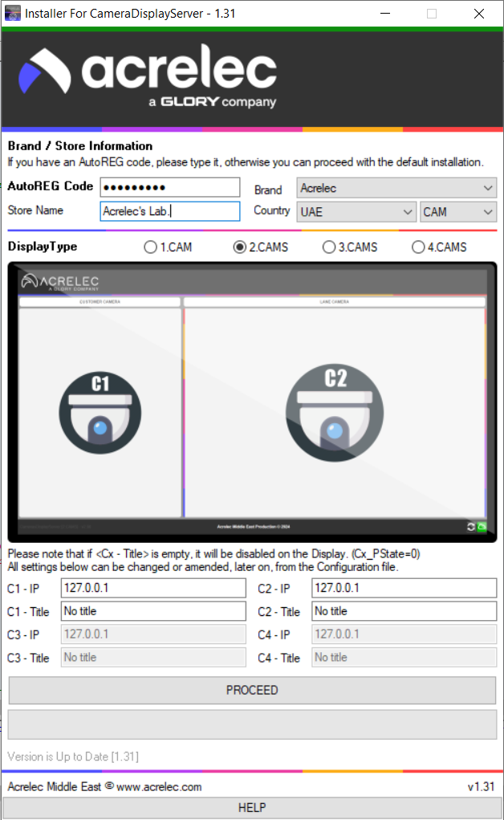Click the Acrelec logo inside display preview
This screenshot has width=504, height=820.
pyautogui.click(x=61, y=283)
